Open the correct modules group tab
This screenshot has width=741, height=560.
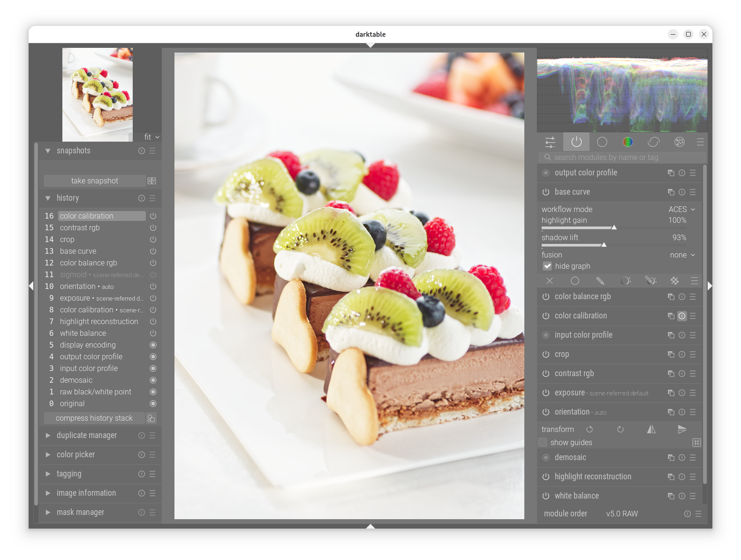(654, 142)
